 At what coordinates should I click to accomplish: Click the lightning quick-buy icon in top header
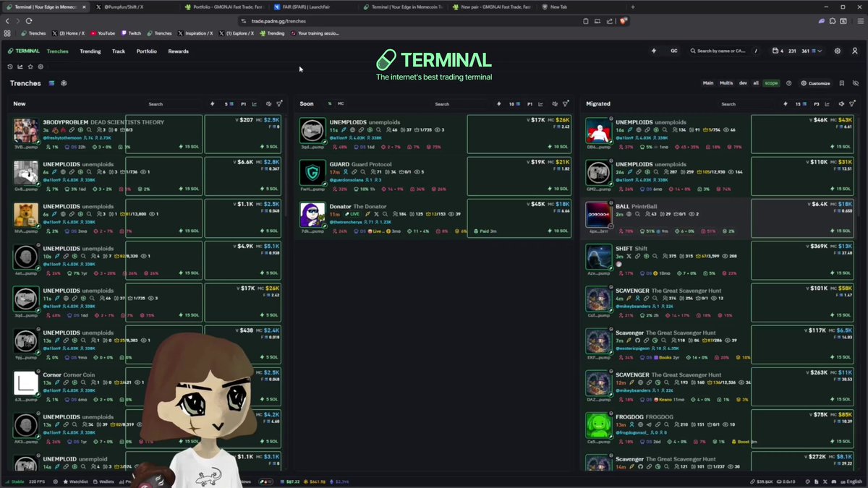click(655, 51)
